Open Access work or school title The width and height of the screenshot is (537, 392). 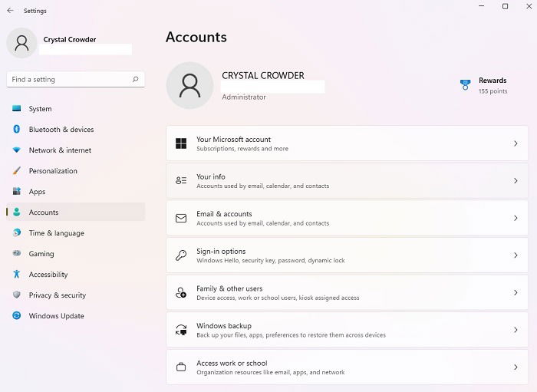tap(232, 363)
